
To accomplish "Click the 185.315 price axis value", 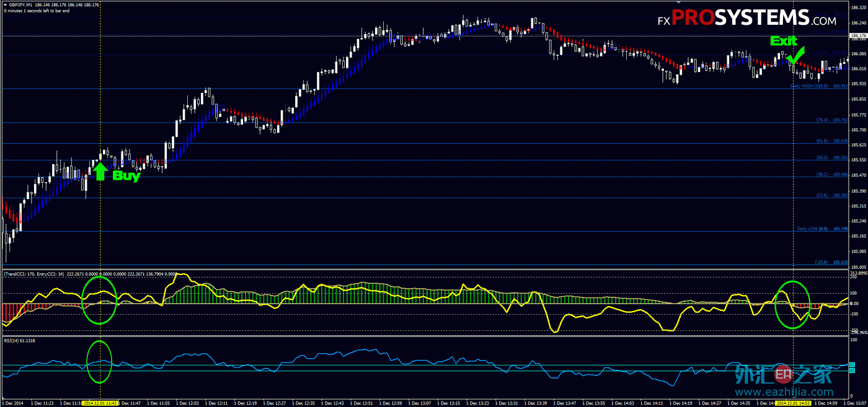I will (x=859, y=206).
